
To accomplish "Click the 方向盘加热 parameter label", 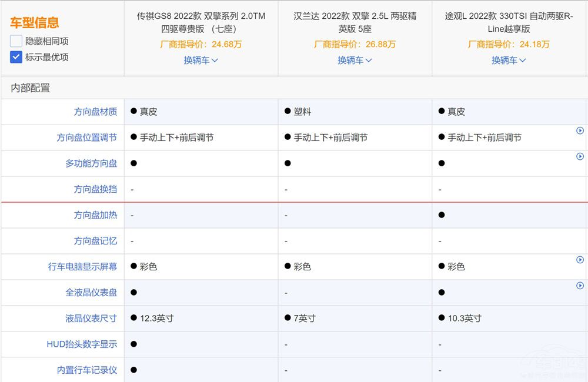I will click(95, 215).
